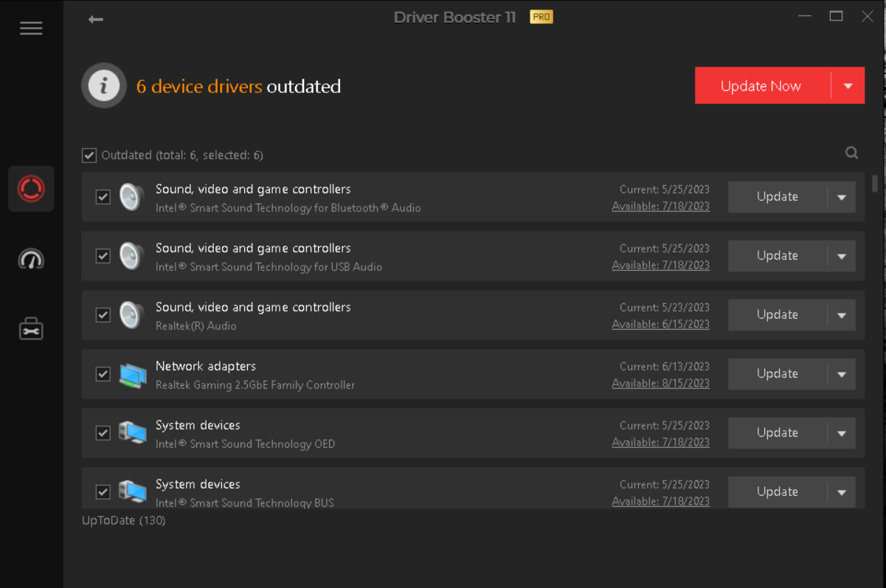Open Available 7/18/2023 link for USB Audio
The height and width of the screenshot is (588, 886).
pyautogui.click(x=661, y=266)
